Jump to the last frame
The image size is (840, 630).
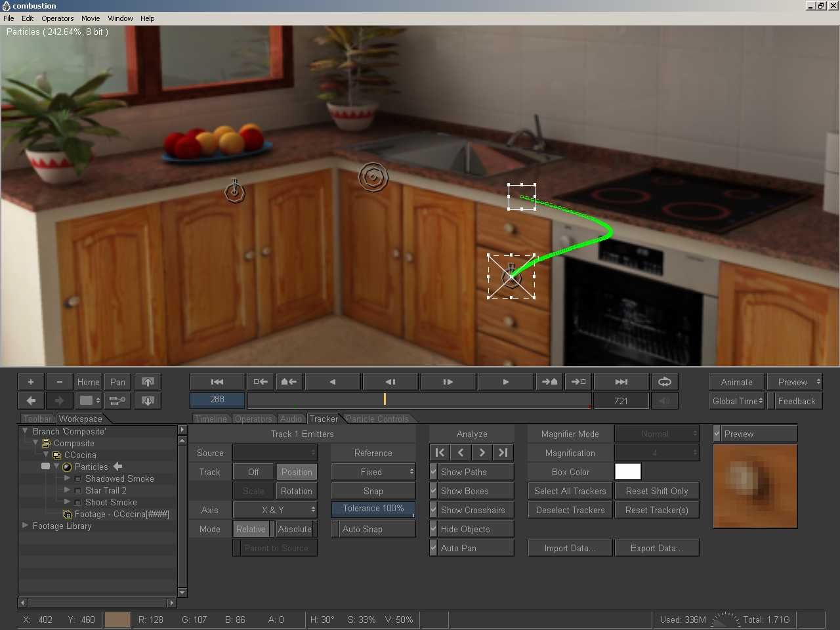pyautogui.click(x=621, y=382)
